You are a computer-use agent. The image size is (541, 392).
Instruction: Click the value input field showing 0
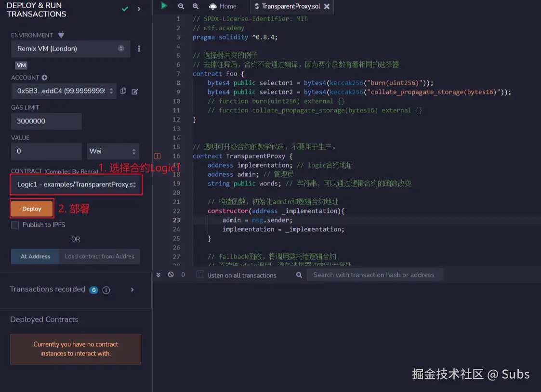[x=46, y=151]
